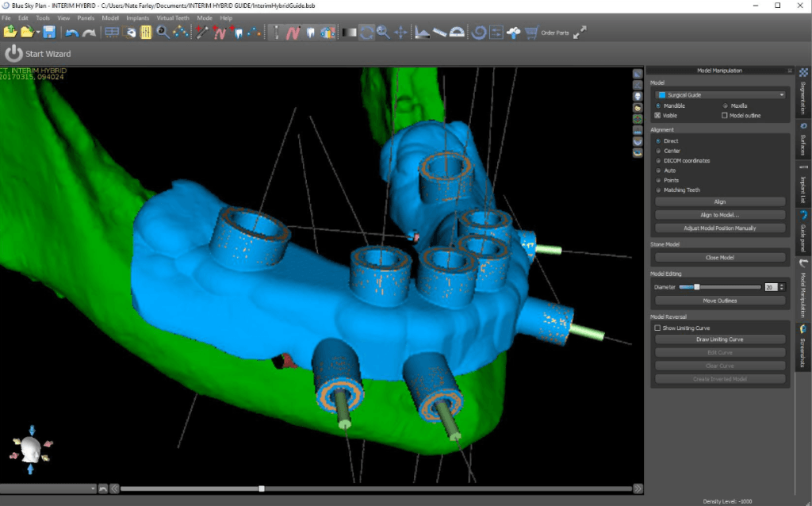Click the Align to Model... button
812x506 pixels.
[x=720, y=215]
